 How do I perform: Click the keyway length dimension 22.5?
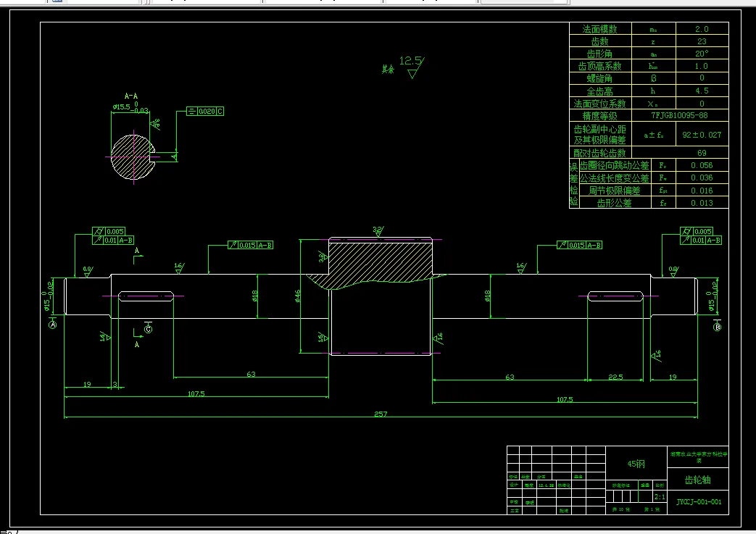[615, 376]
